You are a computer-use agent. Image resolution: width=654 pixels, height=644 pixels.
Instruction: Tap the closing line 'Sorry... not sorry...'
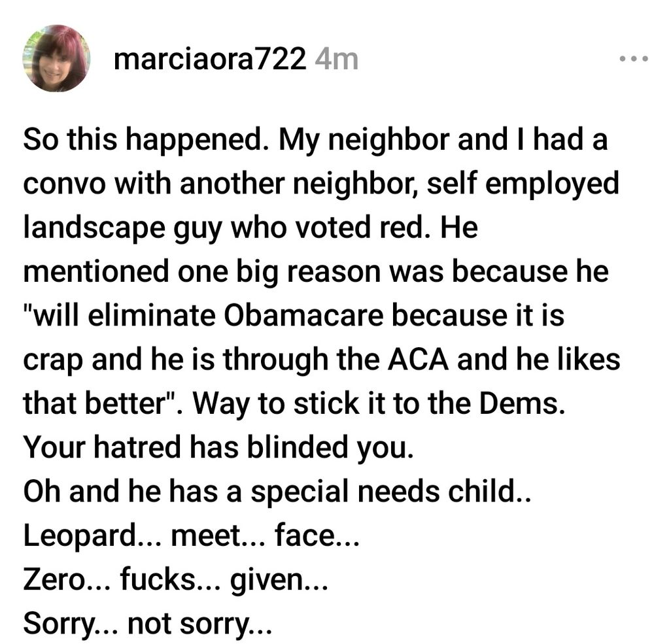click(148, 624)
